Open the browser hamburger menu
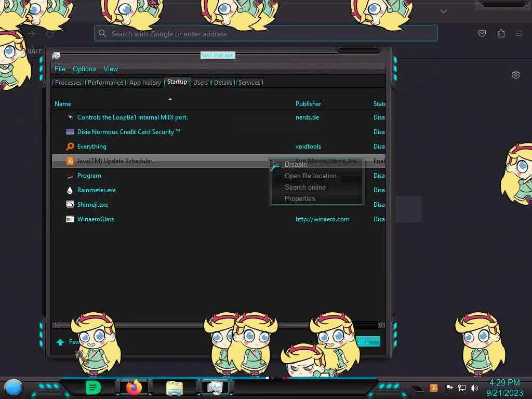532x399 pixels. pyautogui.click(x=520, y=33)
